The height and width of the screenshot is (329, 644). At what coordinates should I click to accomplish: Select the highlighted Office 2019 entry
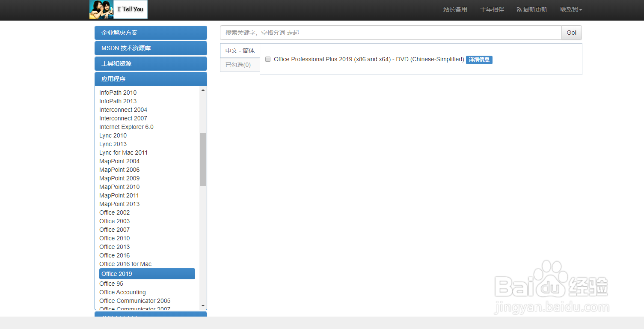[147, 274]
